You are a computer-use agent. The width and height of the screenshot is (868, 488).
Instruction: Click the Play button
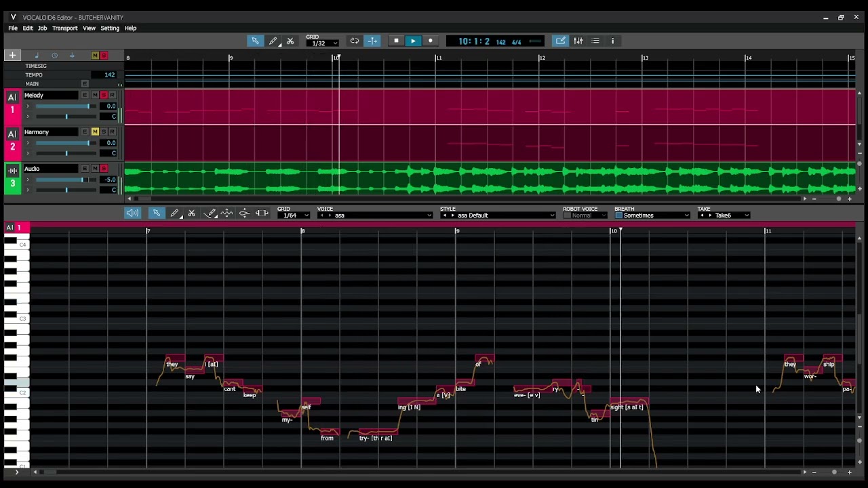pyautogui.click(x=413, y=41)
